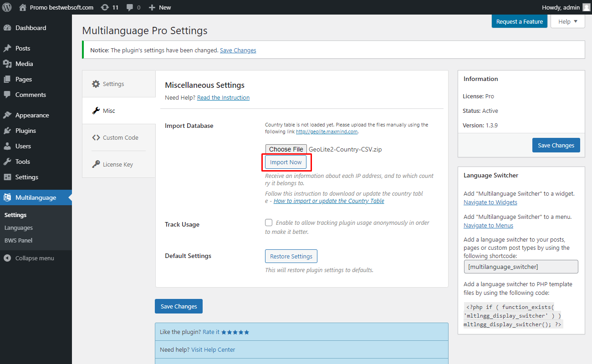This screenshot has width=592, height=364.
Task: Click the wrench icon on Misc tab
Action: pos(96,111)
